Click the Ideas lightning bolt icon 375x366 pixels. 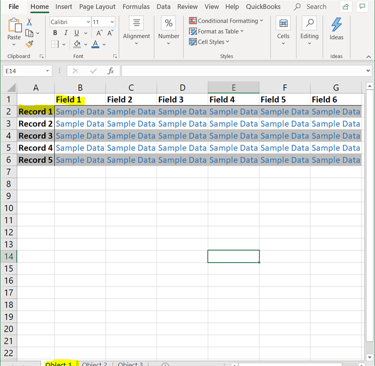(x=336, y=25)
